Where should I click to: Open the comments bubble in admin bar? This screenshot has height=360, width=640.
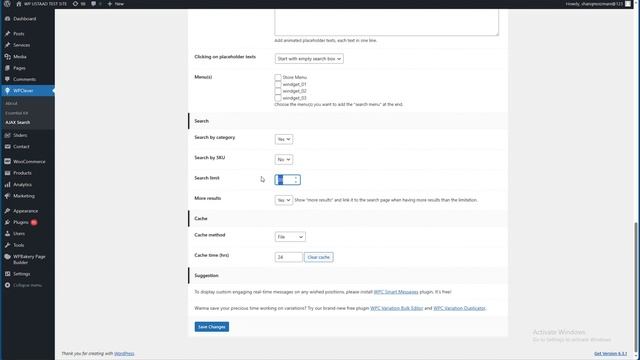point(94,4)
